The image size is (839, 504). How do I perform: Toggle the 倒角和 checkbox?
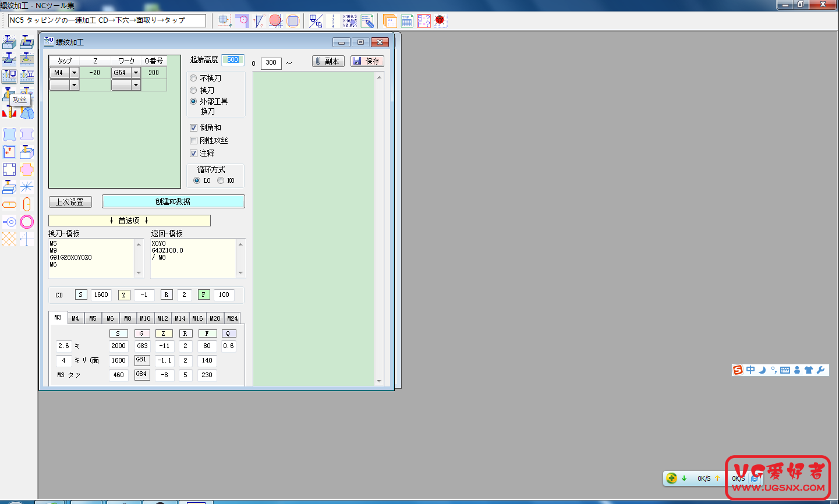pos(206,127)
